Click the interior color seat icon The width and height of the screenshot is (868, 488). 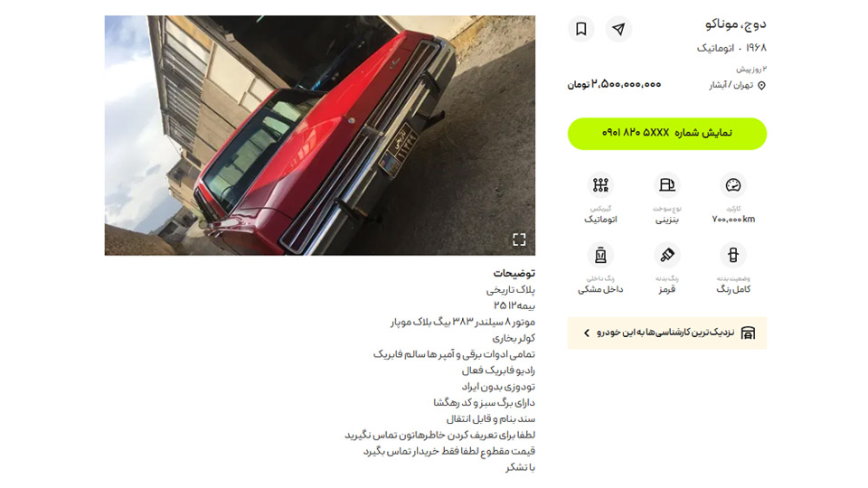click(x=600, y=255)
